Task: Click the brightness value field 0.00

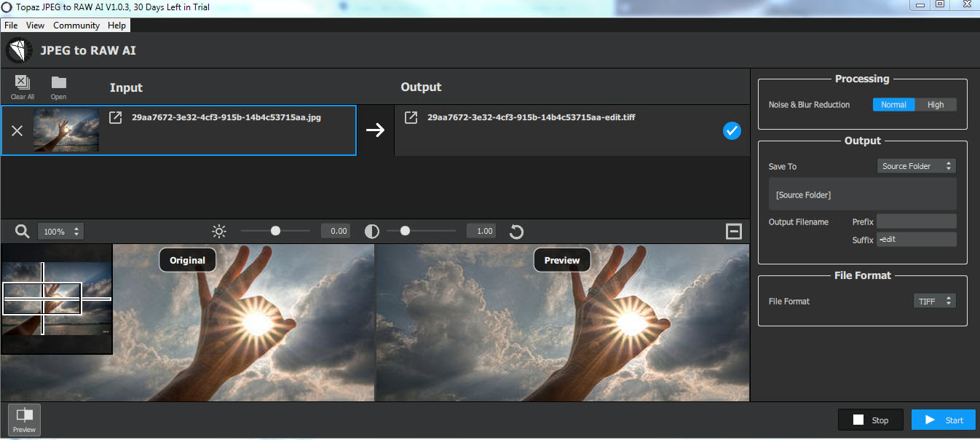Action: [x=336, y=231]
